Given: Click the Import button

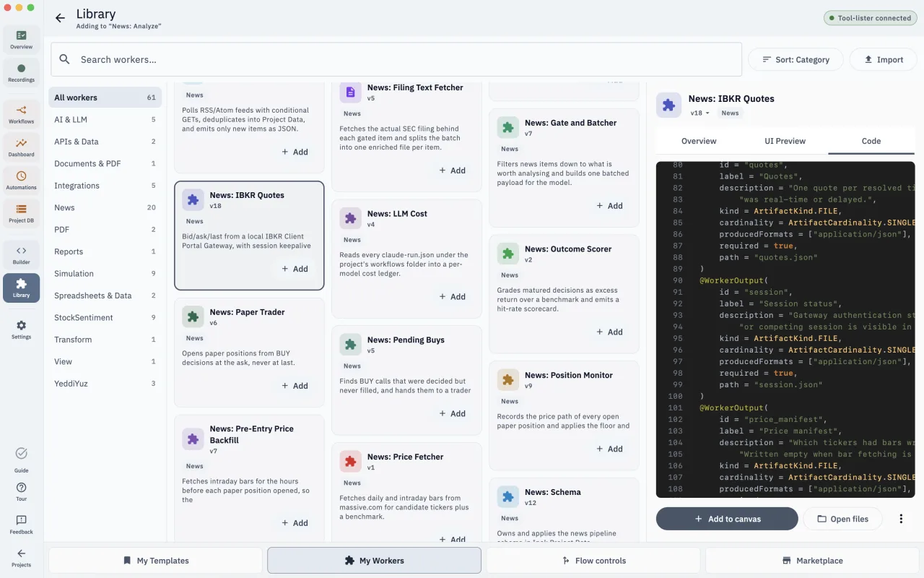Looking at the screenshot, I should (x=883, y=59).
